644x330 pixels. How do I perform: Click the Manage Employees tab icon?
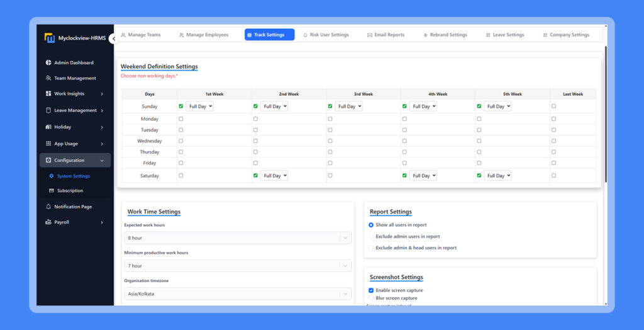point(182,35)
